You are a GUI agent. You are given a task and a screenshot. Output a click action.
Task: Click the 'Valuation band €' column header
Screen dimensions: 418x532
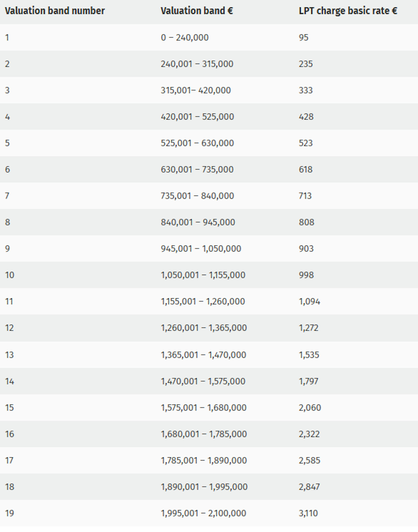tap(197, 11)
